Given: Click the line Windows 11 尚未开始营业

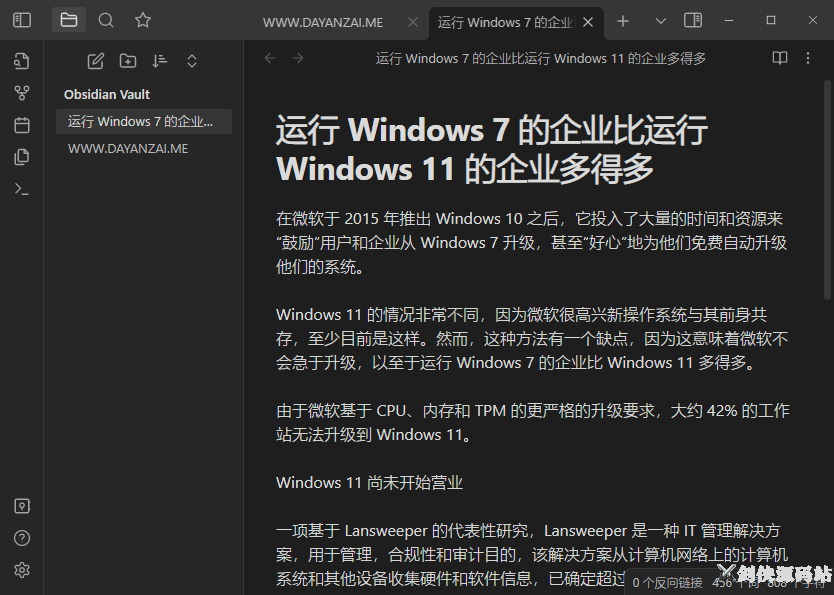Looking at the screenshot, I should pos(370,483).
